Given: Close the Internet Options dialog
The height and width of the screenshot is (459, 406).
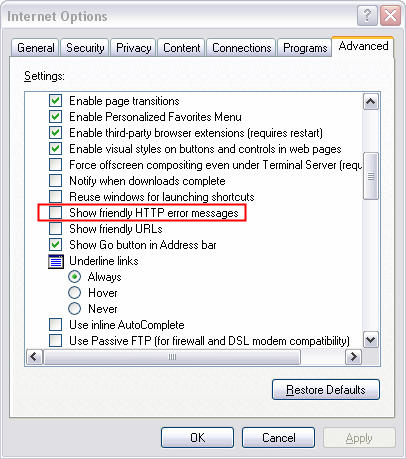Looking at the screenshot, I should (x=390, y=15).
